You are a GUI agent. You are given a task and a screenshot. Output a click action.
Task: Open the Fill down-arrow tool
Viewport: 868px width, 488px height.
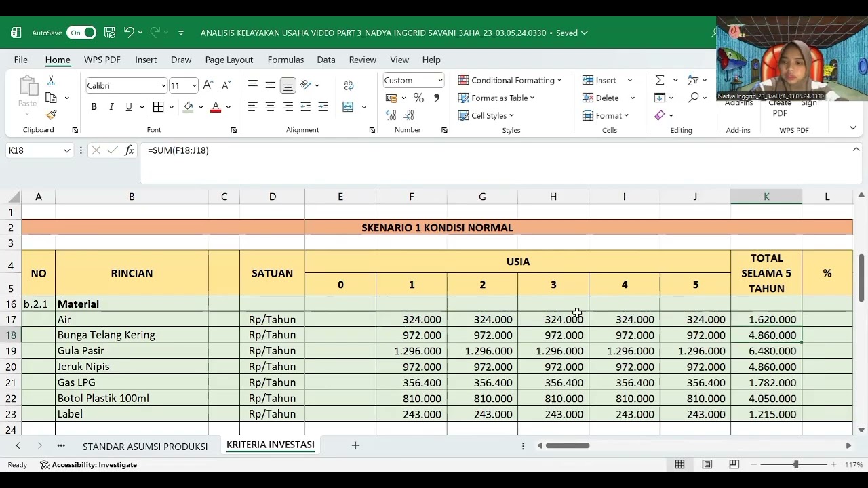659,98
